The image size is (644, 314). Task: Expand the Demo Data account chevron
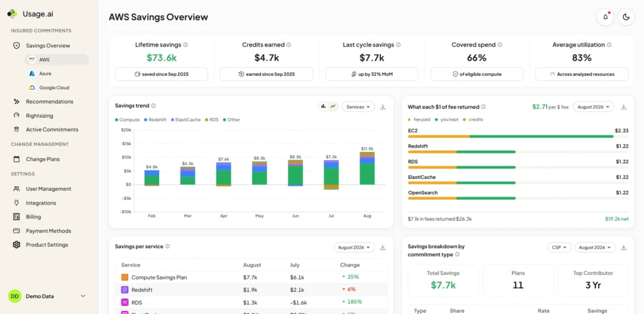point(83,296)
